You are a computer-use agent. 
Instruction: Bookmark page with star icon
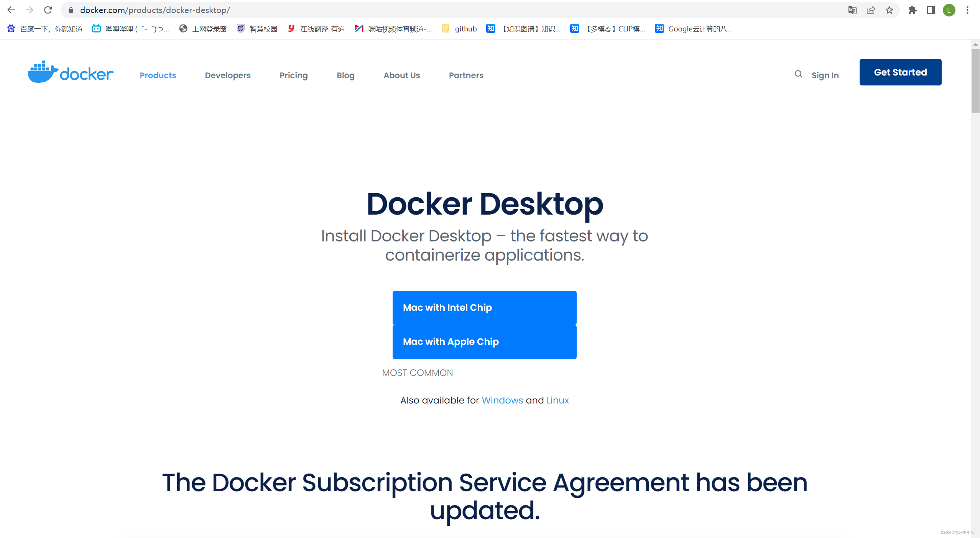click(x=889, y=10)
